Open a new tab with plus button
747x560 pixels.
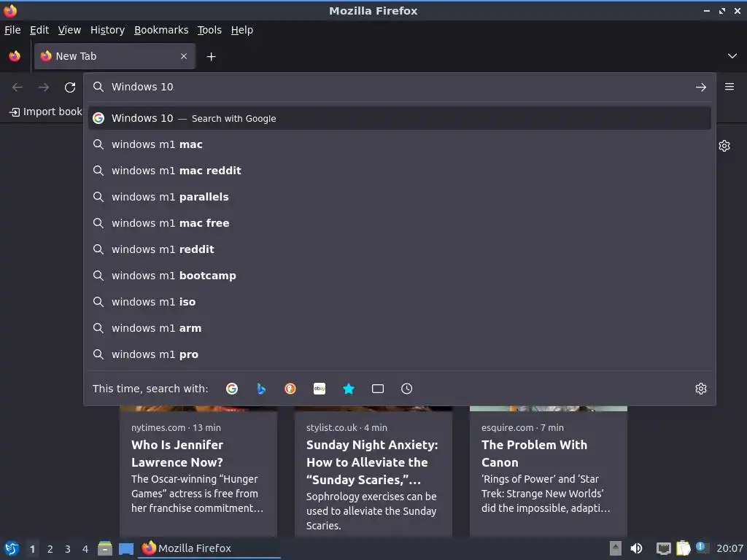pos(211,57)
